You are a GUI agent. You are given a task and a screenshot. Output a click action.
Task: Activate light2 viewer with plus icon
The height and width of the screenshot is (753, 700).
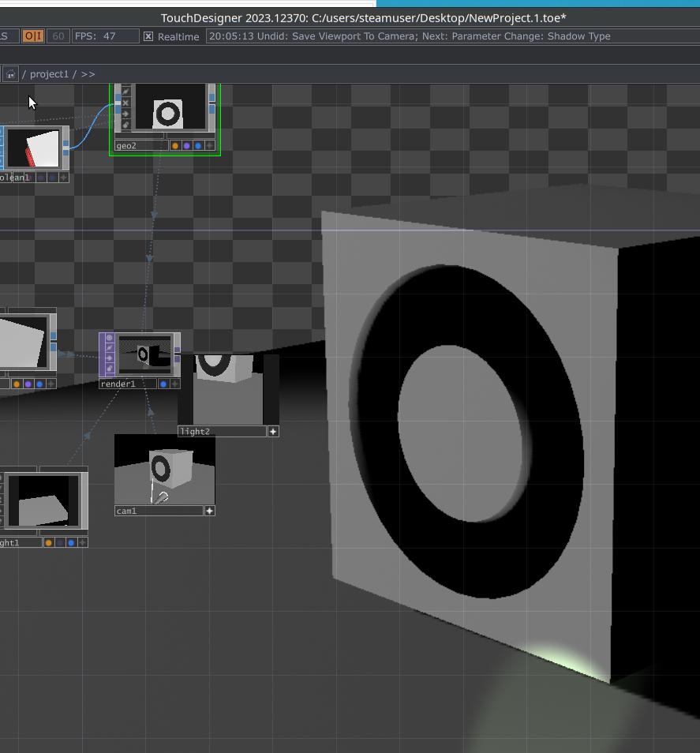273,431
